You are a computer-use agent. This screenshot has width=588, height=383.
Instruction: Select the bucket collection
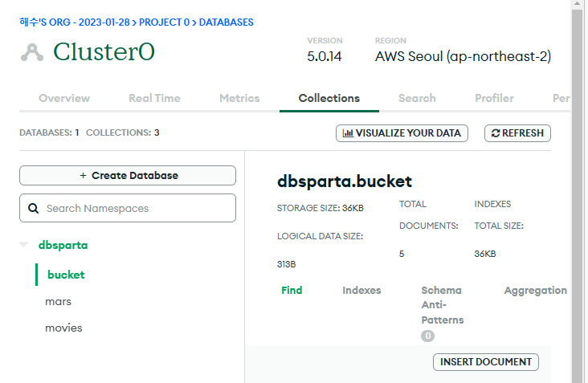[66, 275]
